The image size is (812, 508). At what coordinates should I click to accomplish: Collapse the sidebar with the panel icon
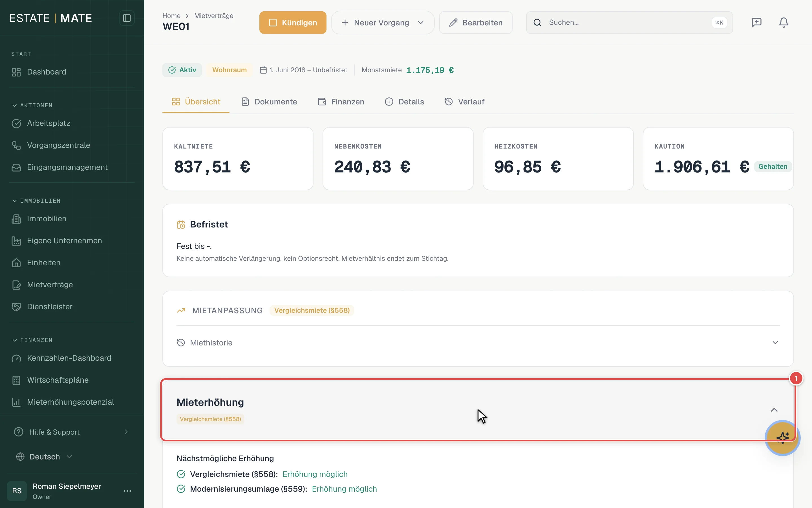tap(127, 18)
